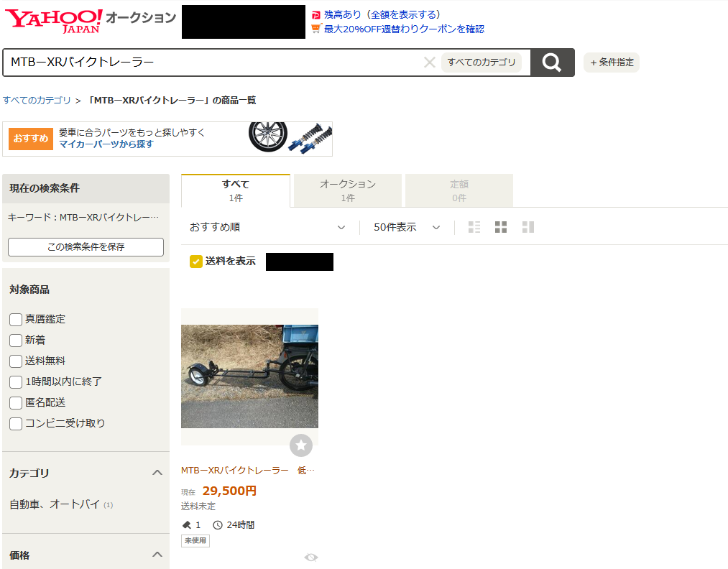The image size is (728, 569).
Task: Collapse the 価格 section
Action: point(157,555)
